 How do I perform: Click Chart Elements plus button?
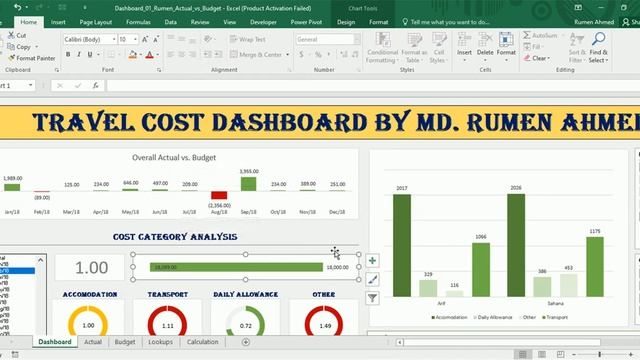[x=372, y=260]
